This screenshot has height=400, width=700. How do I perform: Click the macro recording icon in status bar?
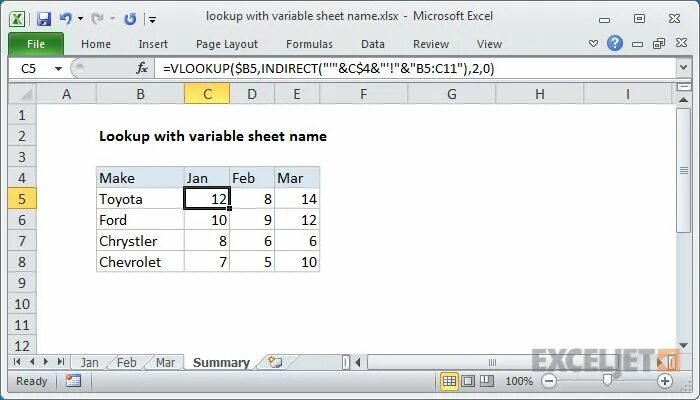[x=73, y=381]
